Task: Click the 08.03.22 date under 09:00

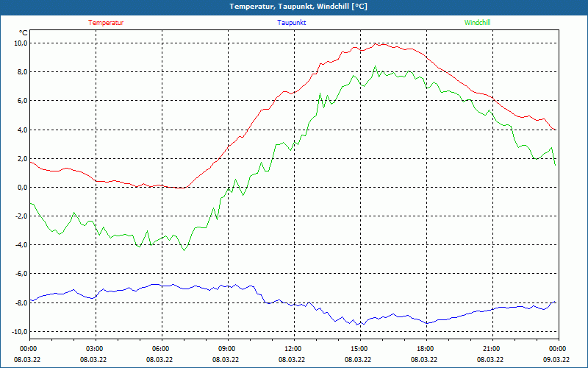Action: 226,359
